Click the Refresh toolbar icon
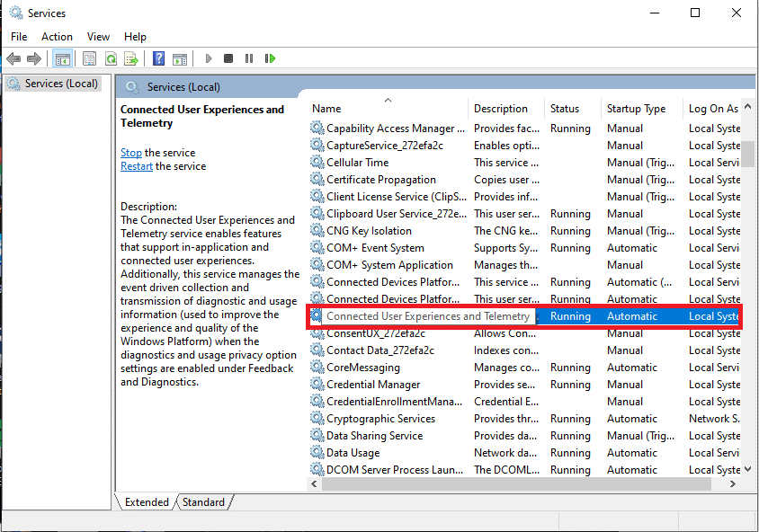Viewport: 759px width, 532px height. coord(110,58)
